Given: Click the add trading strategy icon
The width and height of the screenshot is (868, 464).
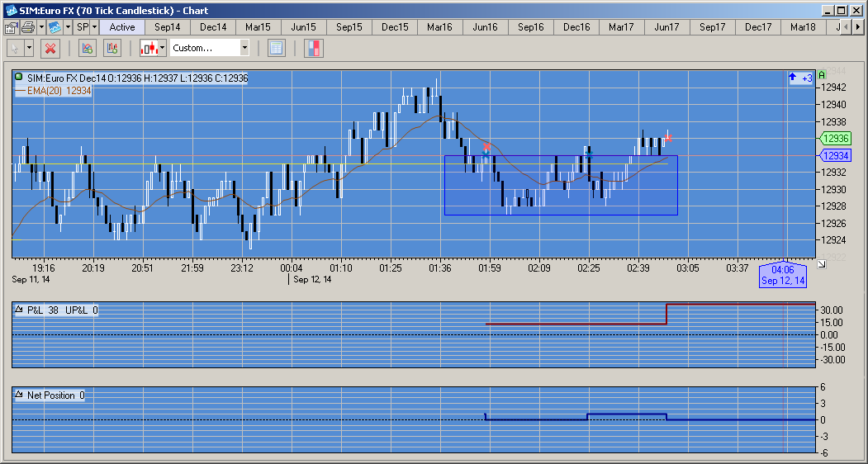Looking at the screenshot, I should (x=112, y=48).
